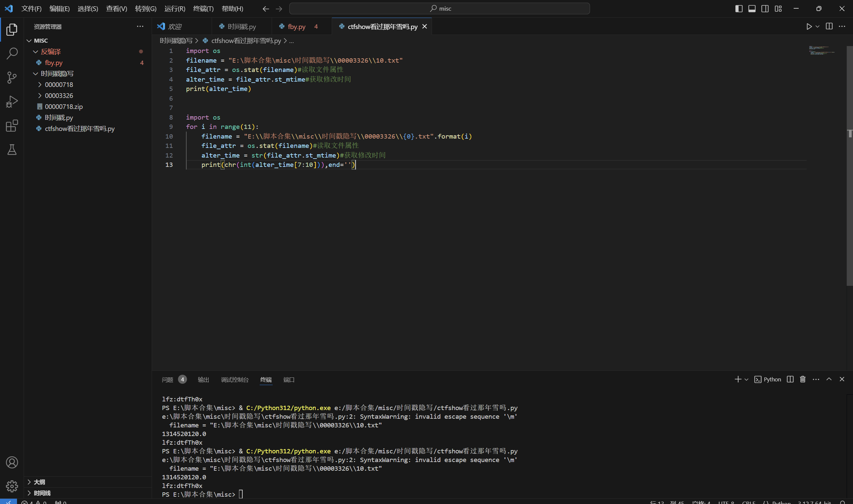Run the Python file with play icon
Screen dimensions: 853x504
tap(809, 27)
